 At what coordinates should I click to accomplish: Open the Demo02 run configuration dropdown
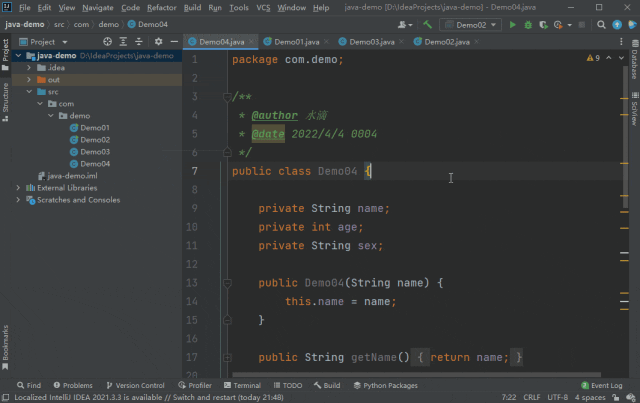pyautogui.click(x=470, y=24)
